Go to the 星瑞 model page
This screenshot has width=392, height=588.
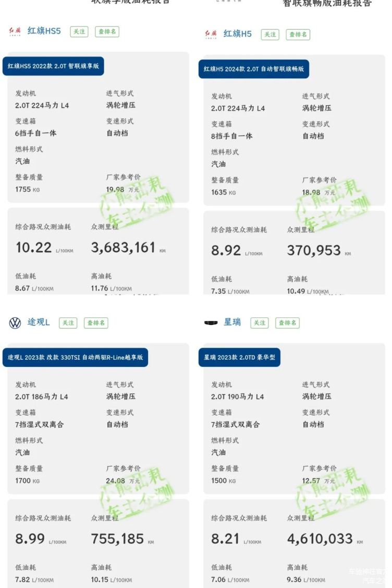click(232, 322)
